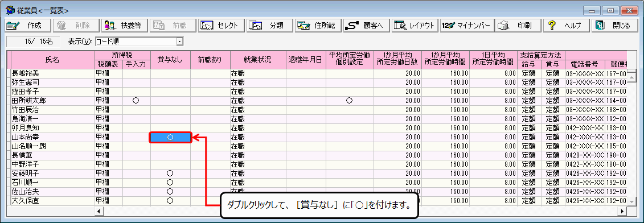Select employee 卯月良知

(x=52, y=128)
